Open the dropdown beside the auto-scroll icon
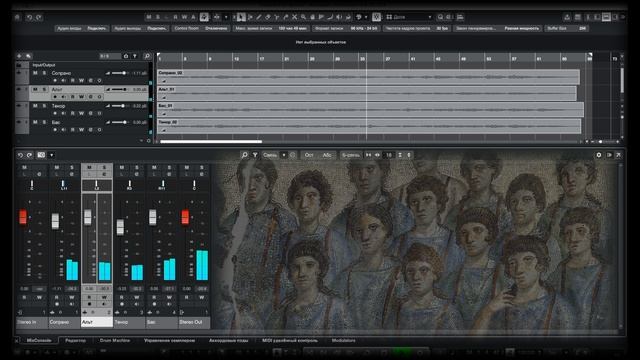 tap(226, 17)
